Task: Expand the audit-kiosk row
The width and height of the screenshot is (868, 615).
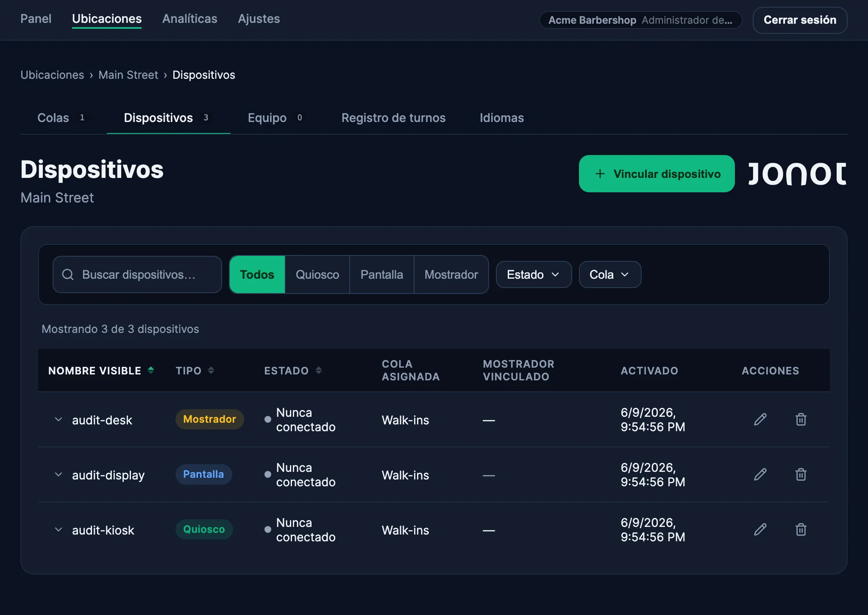Action: 58,529
